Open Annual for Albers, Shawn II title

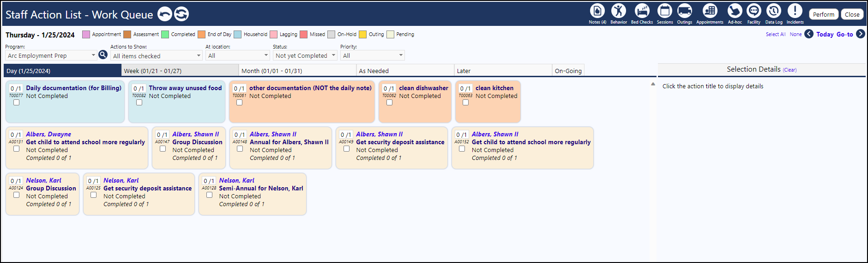click(x=289, y=142)
